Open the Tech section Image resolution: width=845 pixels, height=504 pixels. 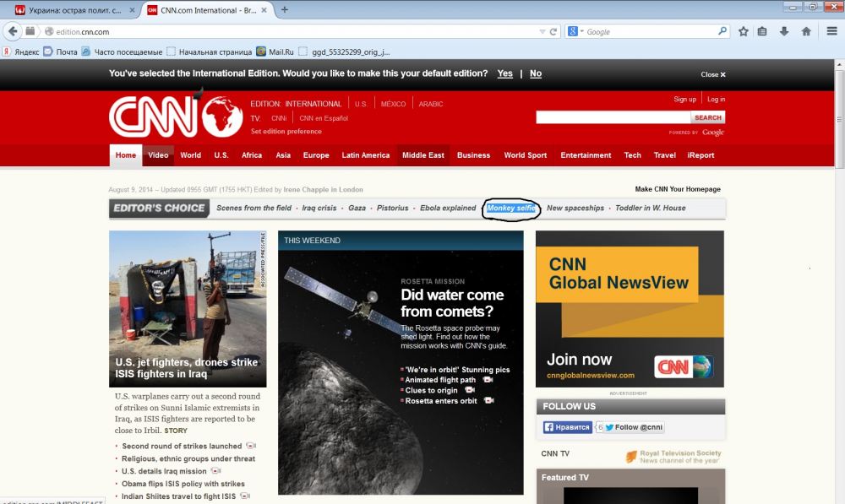633,155
